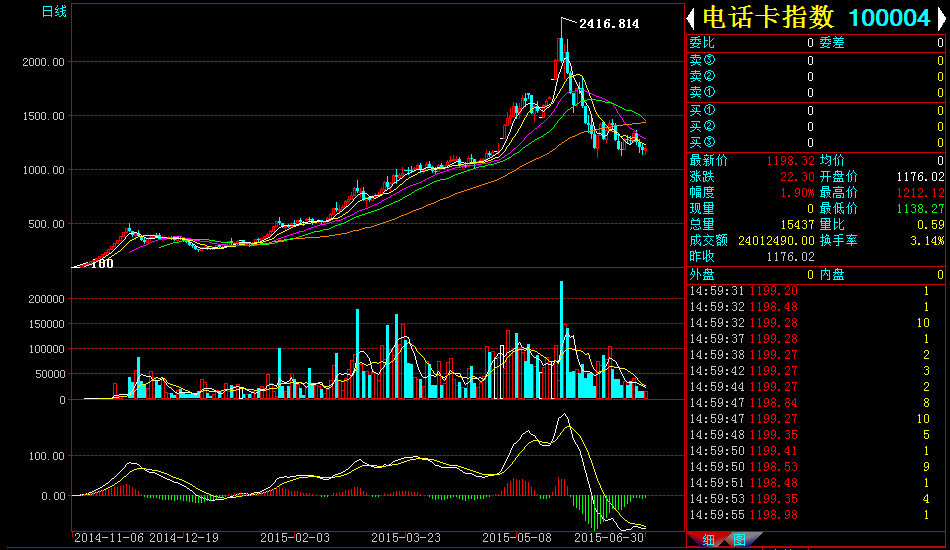Click the 最新价 value 1198.32
Screen dimensions: 950x550
[790, 161]
